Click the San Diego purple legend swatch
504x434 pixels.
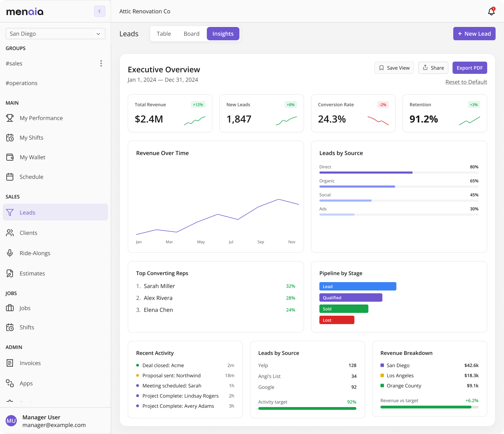(x=382, y=365)
